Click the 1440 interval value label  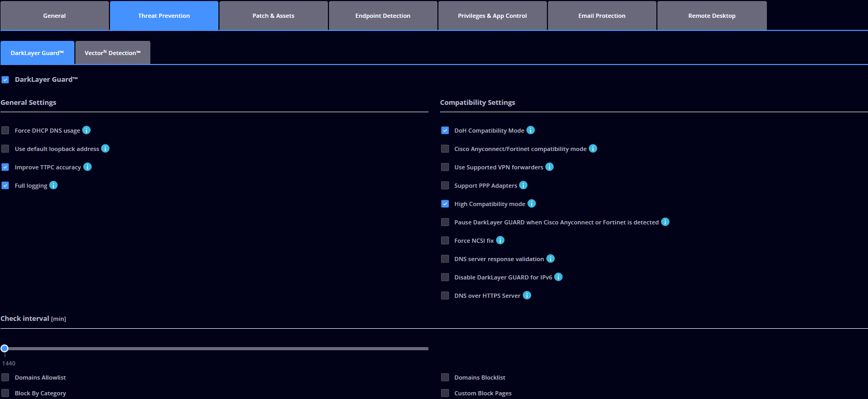point(9,363)
